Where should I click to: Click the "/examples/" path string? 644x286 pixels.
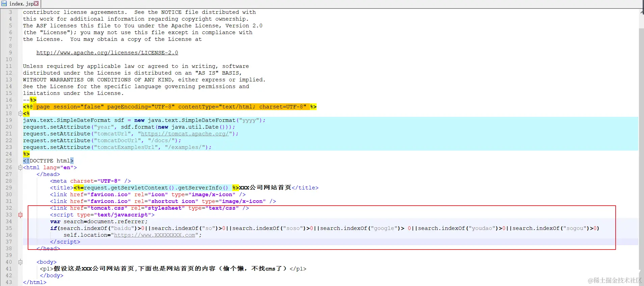(x=185, y=147)
